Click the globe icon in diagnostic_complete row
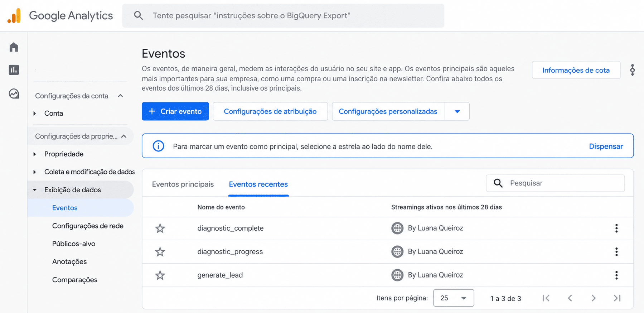 [x=397, y=228]
